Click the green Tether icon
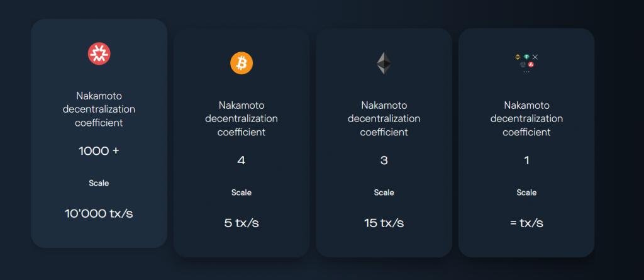This screenshot has width=644, height=280. point(526,57)
